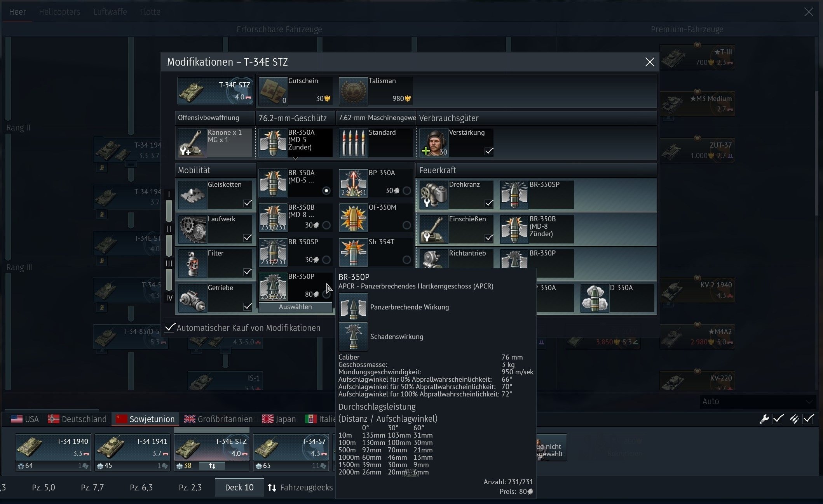
Task: Select the OF-350M radio button
Action: click(x=407, y=225)
